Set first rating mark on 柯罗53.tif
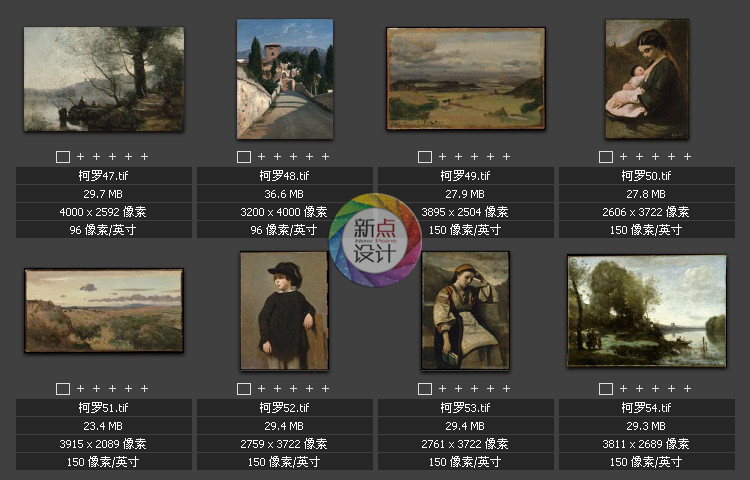Viewport: 750px width, 480px height. (442, 388)
